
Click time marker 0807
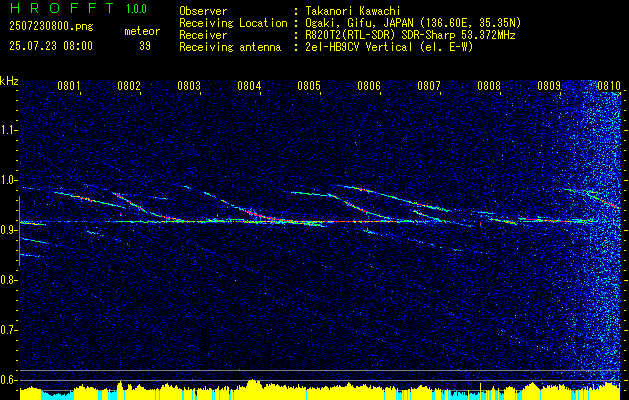click(429, 85)
